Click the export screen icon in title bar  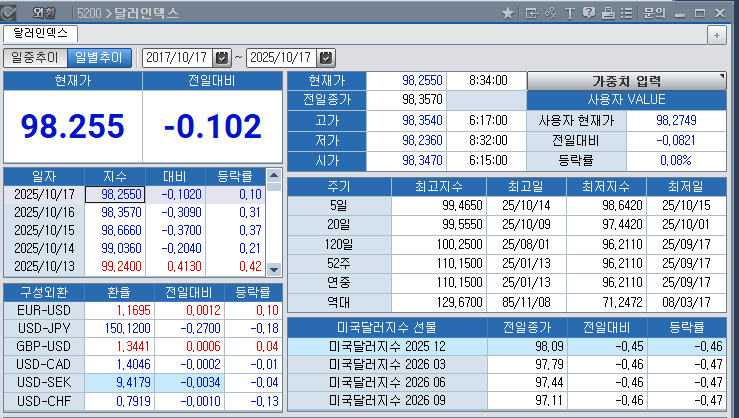click(531, 12)
